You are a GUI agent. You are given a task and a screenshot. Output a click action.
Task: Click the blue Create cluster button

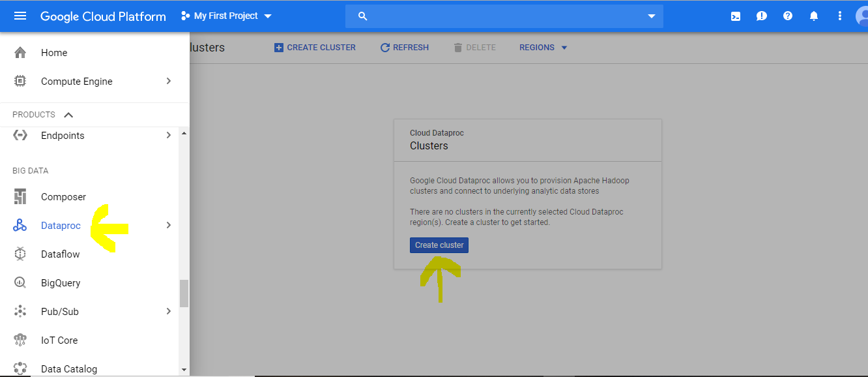click(x=439, y=245)
